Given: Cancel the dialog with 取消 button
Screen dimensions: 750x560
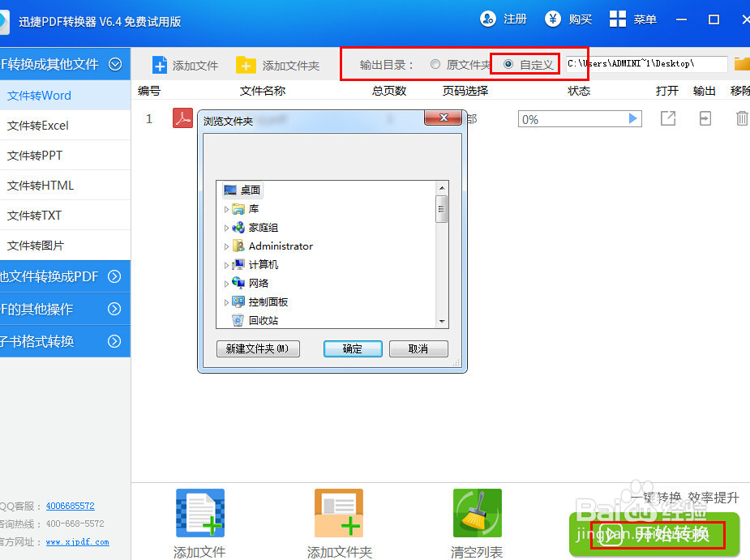Looking at the screenshot, I should (x=418, y=349).
